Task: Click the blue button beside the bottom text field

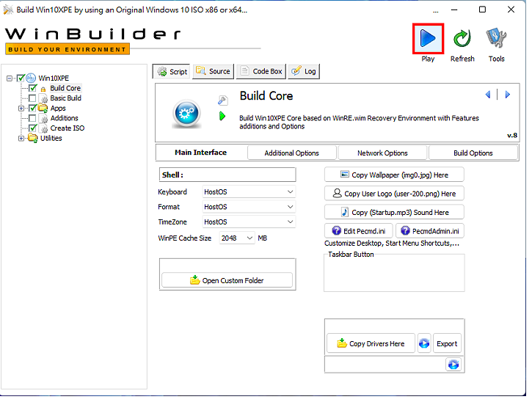Action: coord(453,365)
